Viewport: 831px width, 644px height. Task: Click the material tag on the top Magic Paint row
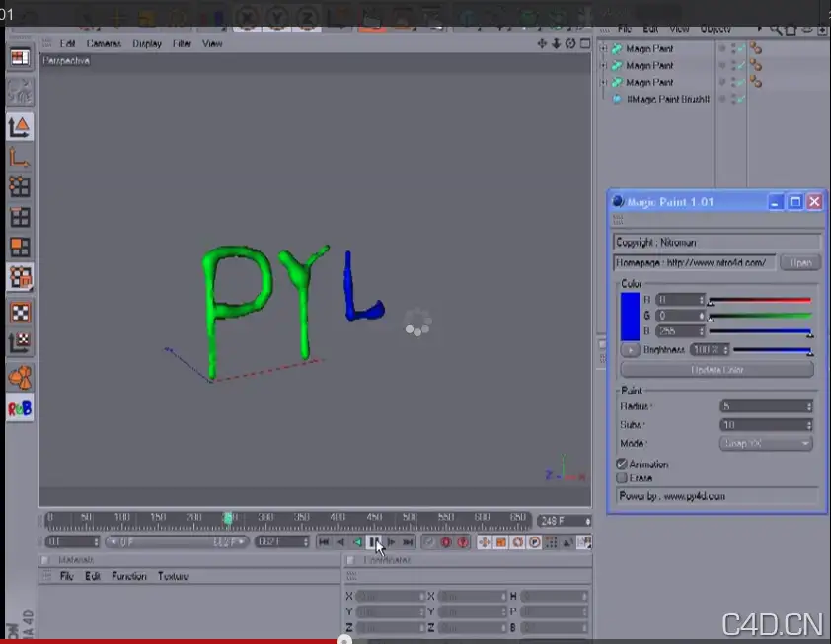(x=756, y=48)
